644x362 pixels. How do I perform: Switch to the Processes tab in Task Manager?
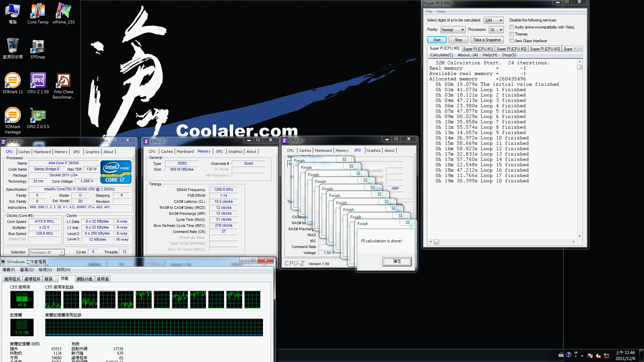[x=32, y=279]
